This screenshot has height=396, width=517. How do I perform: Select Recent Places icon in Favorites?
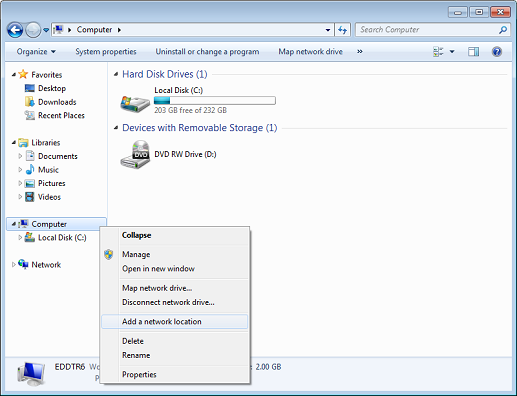(x=29, y=115)
